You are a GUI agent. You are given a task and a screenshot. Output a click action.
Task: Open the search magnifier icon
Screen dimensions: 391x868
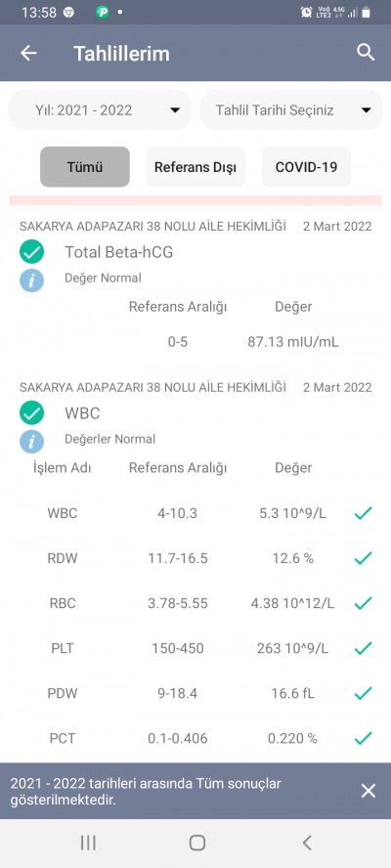point(366,53)
